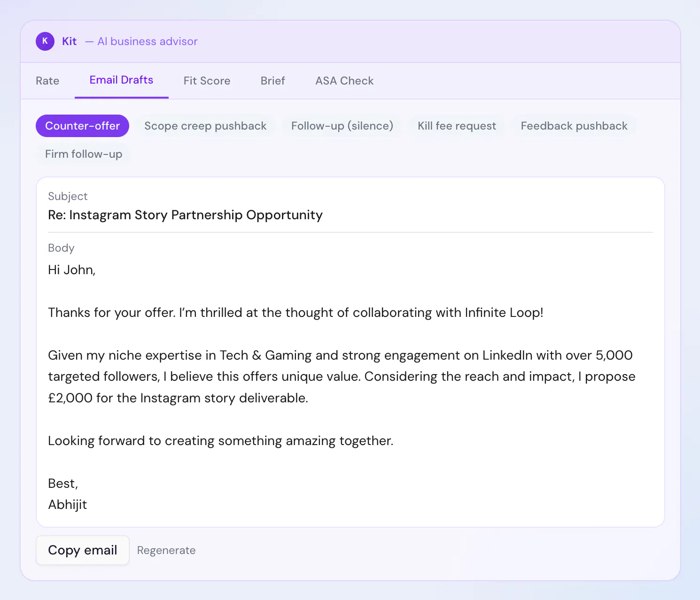
Task: Click the Kit advisor name
Action: coord(70,41)
